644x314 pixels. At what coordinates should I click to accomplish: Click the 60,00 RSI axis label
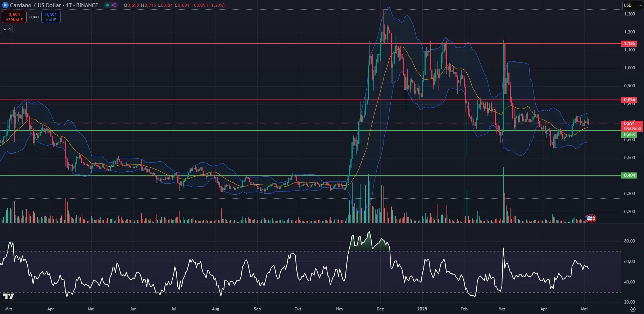pyautogui.click(x=629, y=262)
